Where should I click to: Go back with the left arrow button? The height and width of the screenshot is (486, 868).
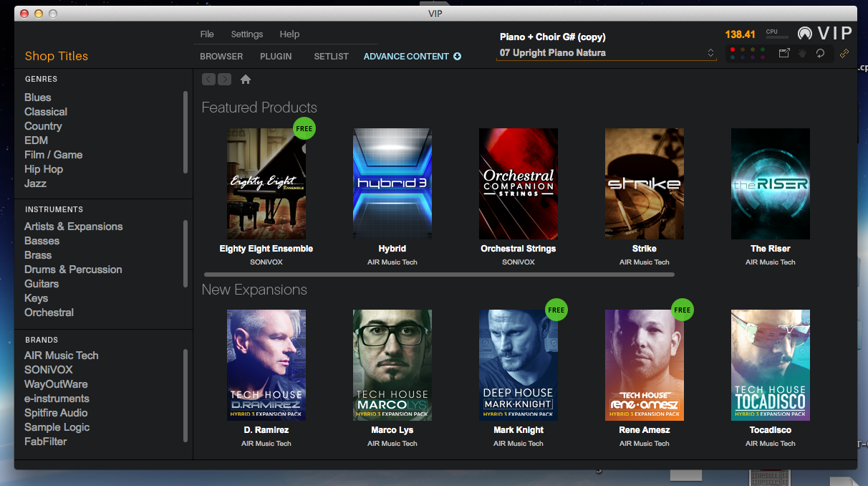tap(208, 80)
